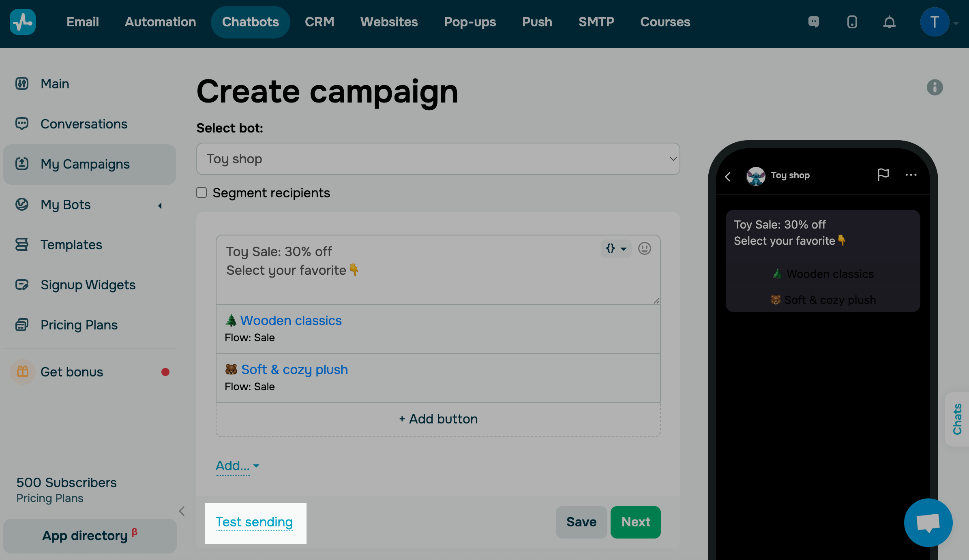
Task: Expand the My Bots submenu
Action: point(160,205)
